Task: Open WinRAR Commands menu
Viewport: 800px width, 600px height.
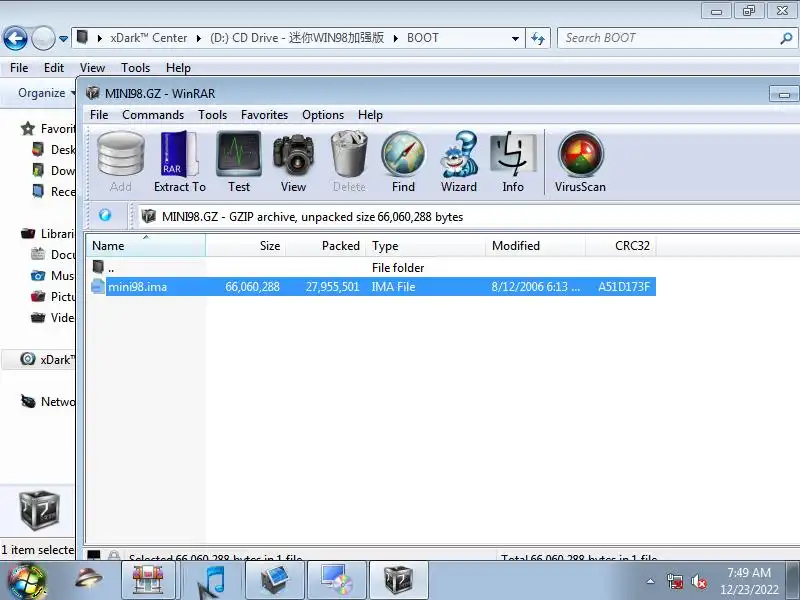Action: [x=153, y=115]
